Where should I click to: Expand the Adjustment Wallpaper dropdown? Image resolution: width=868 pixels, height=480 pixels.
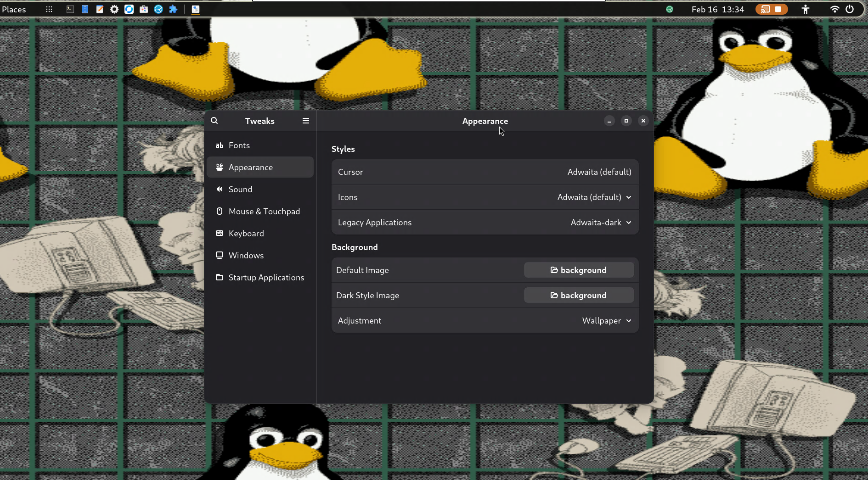tap(607, 321)
